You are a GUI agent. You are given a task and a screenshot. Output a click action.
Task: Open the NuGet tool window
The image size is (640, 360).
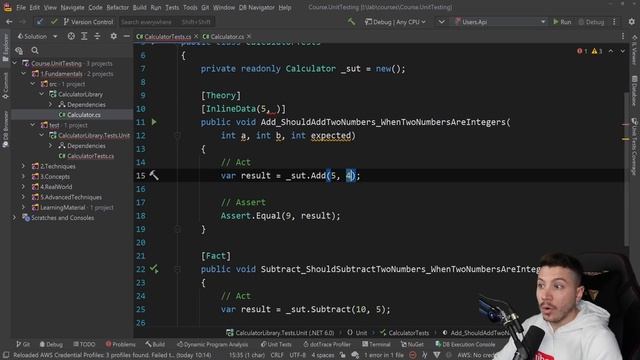[412, 344]
